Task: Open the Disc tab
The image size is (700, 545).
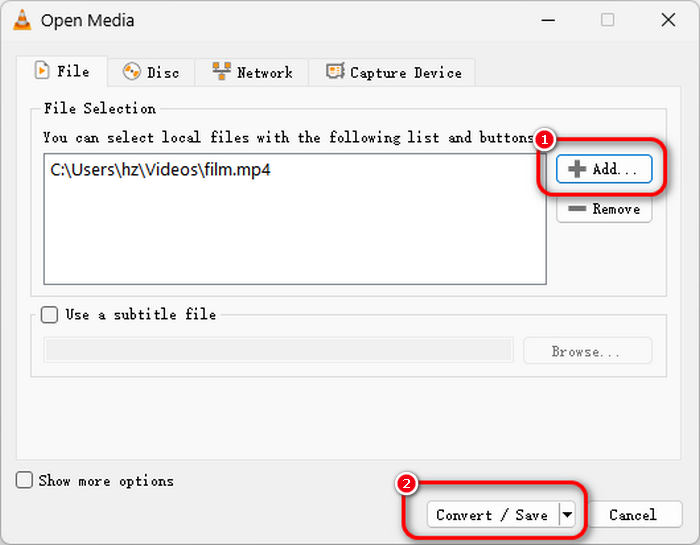Action: tap(151, 72)
